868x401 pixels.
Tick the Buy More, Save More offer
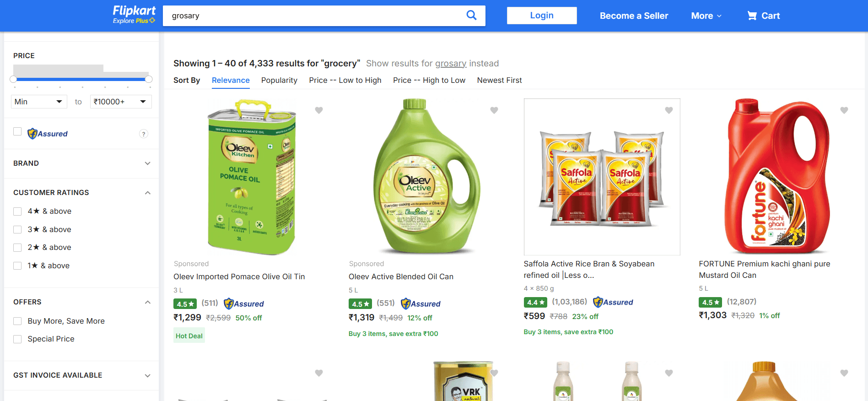pyautogui.click(x=17, y=321)
